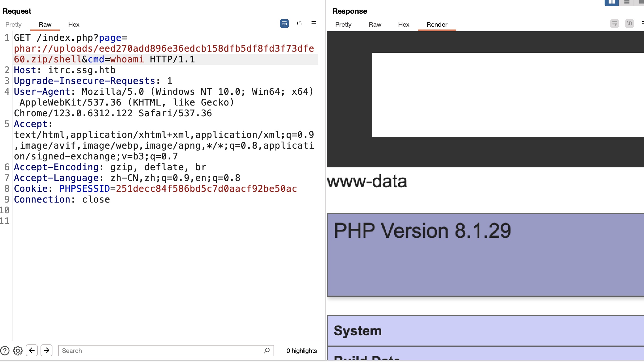Click Response panel newline \n icon
644x362 pixels.
point(629,24)
